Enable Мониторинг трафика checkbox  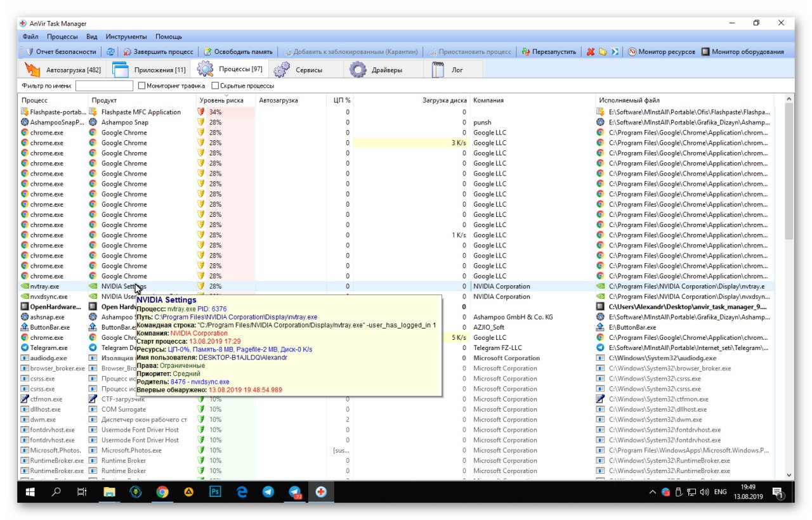tap(143, 86)
